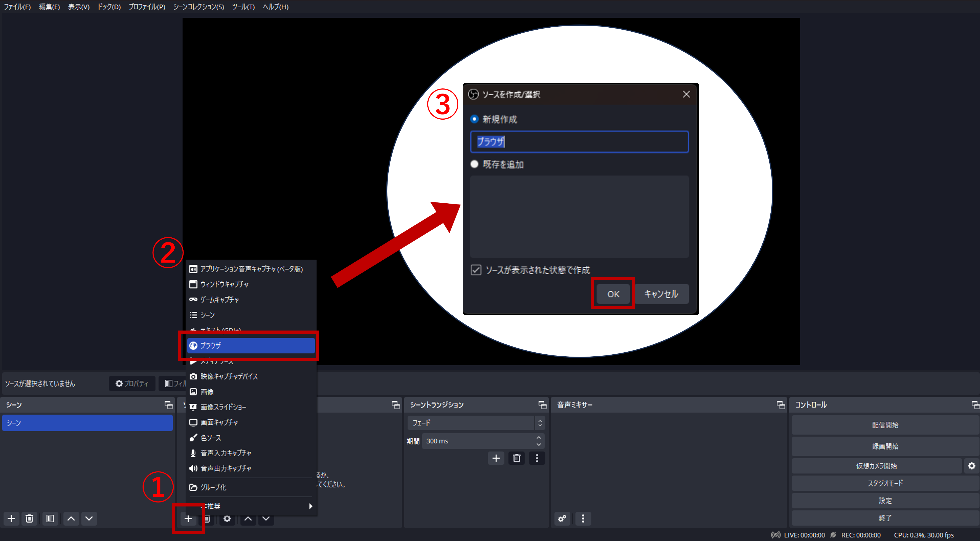980x541 pixels.
Task: Enable 新規作成 radio button in dialog
Action: point(474,118)
